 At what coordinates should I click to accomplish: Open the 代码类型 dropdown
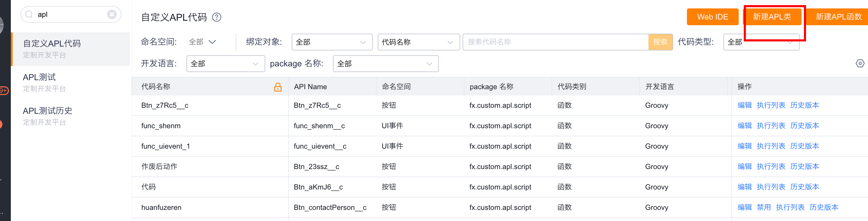tap(761, 42)
